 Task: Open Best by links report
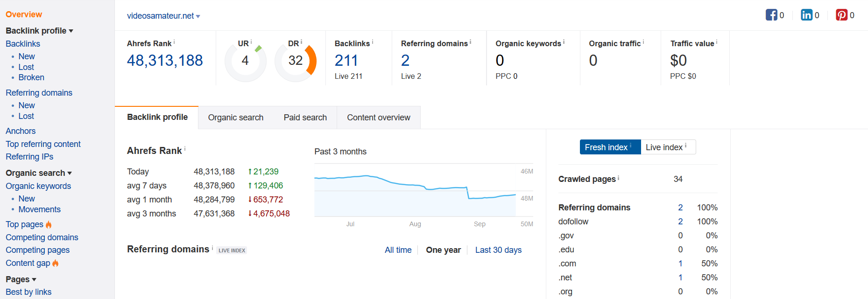pyautogui.click(x=28, y=292)
